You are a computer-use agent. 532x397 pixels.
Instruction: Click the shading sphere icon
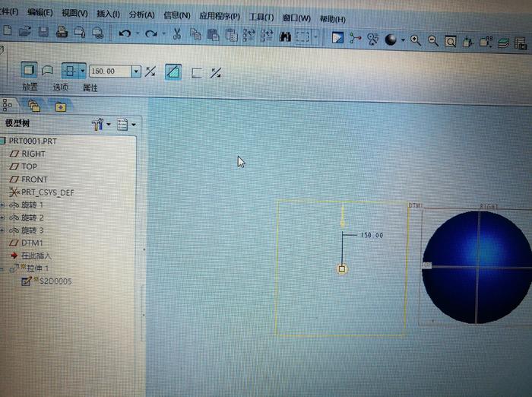coord(391,40)
